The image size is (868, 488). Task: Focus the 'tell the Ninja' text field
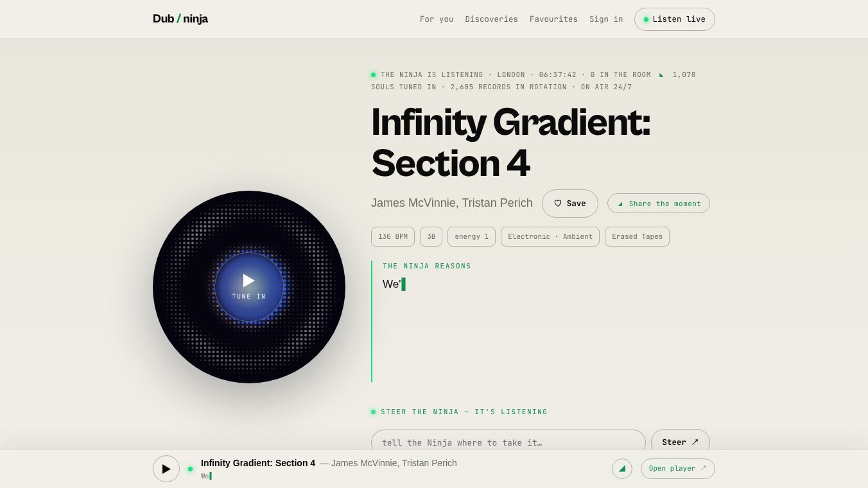click(x=508, y=442)
